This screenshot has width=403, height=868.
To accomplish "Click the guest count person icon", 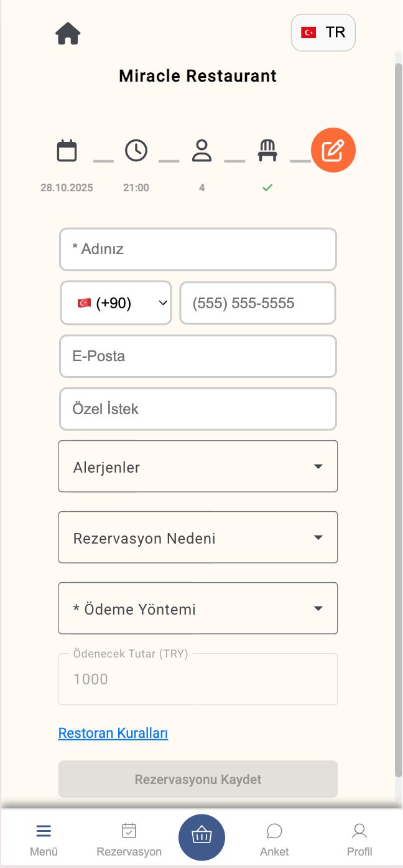I will (201, 150).
